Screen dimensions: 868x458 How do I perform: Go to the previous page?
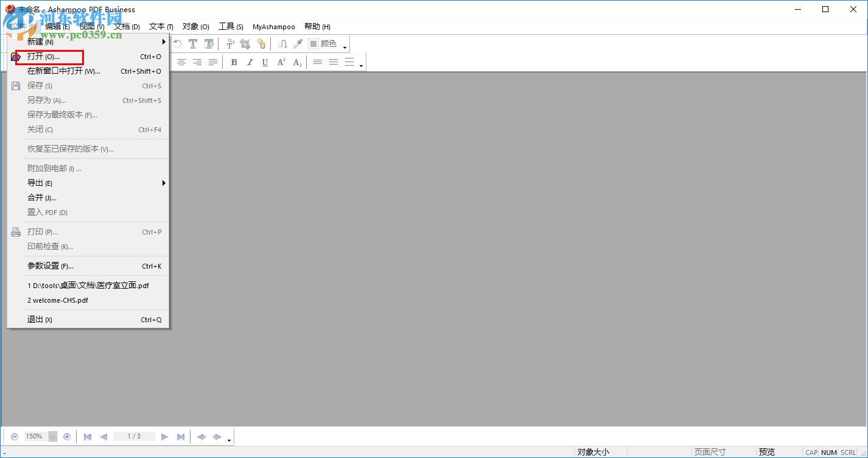(103, 437)
